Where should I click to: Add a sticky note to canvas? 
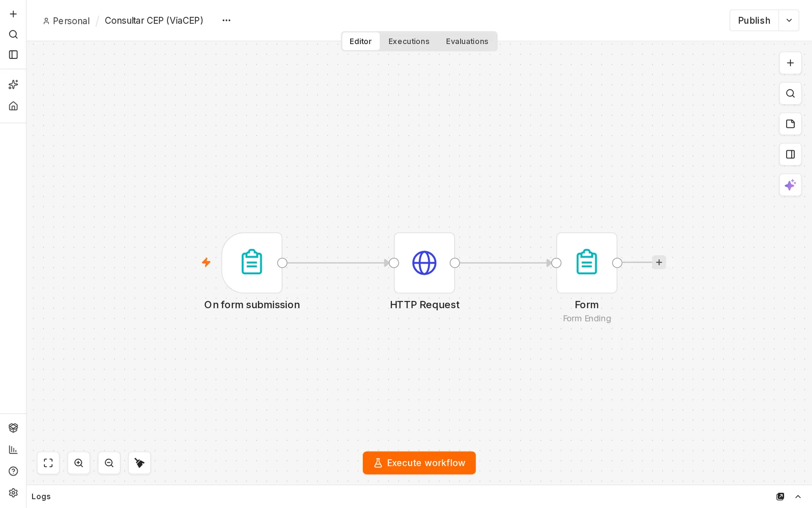point(790,124)
